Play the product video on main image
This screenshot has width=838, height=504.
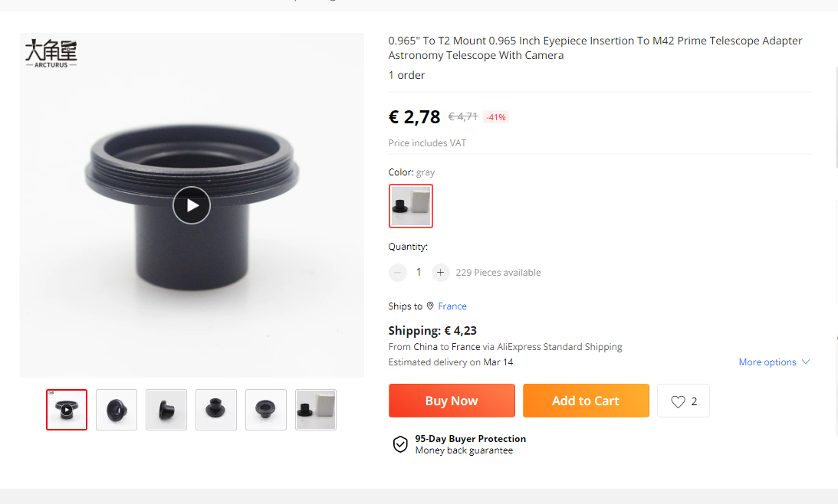(x=192, y=205)
